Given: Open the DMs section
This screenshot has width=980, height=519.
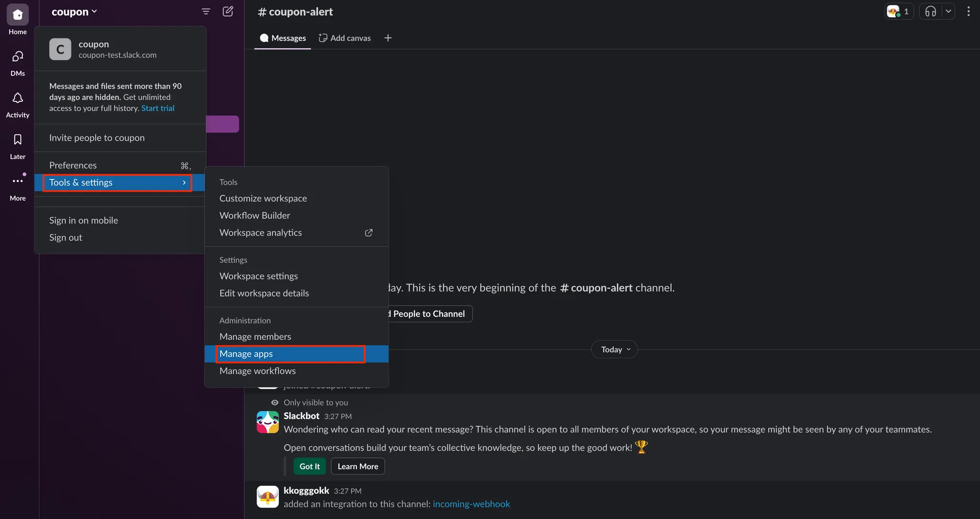Looking at the screenshot, I should coord(18,57).
